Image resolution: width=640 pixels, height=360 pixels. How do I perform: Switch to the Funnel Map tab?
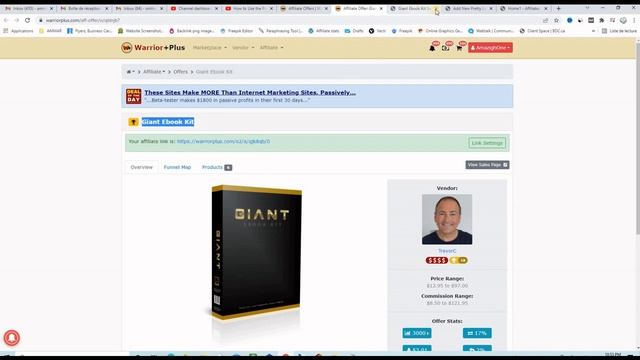(177, 167)
